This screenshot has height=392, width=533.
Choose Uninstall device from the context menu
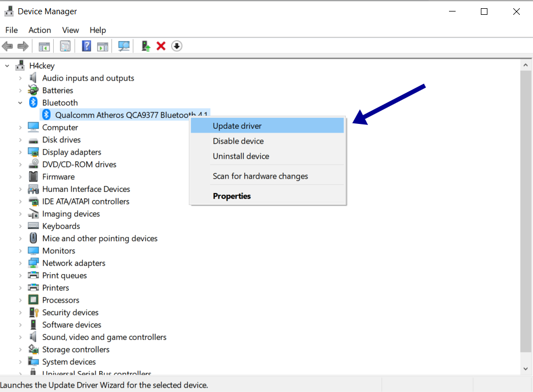[x=240, y=156]
